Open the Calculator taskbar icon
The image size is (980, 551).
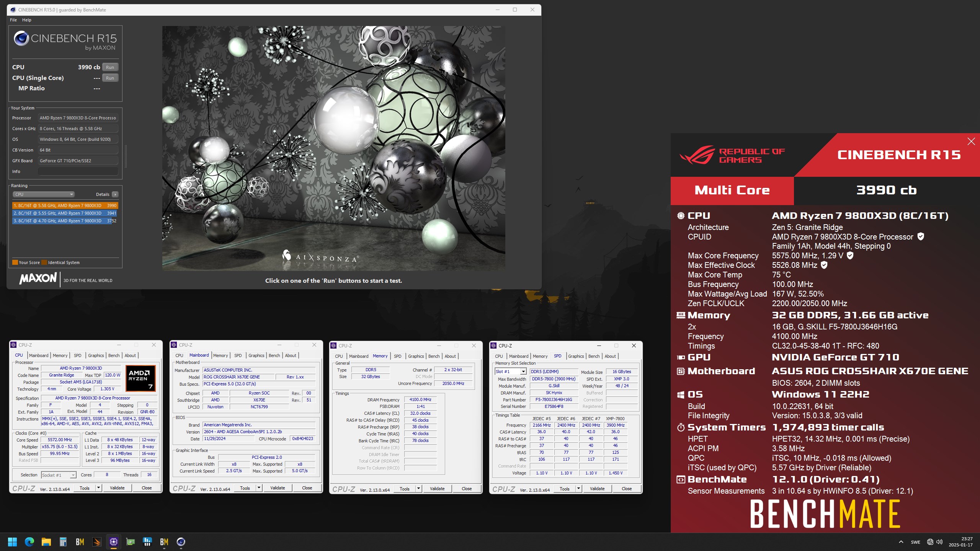click(x=63, y=542)
